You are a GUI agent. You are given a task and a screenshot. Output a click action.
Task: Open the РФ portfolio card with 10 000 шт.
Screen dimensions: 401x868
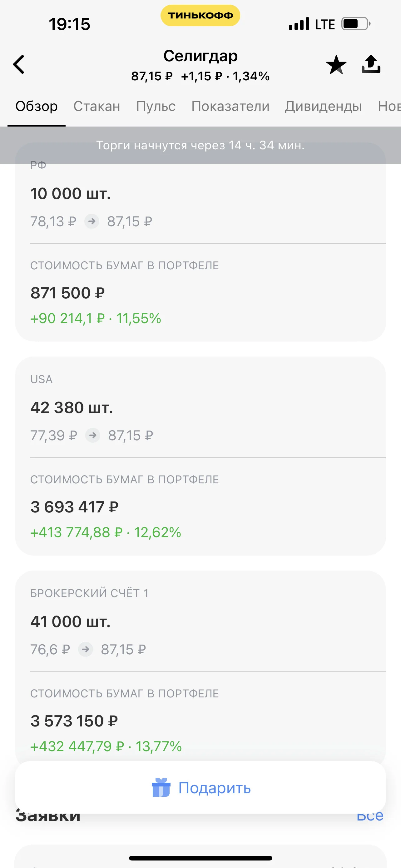(x=200, y=242)
